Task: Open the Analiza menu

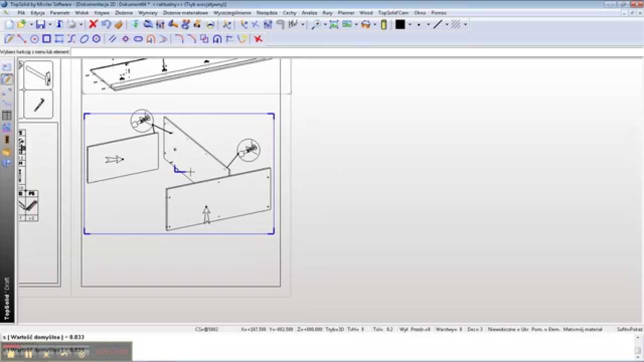Action: (x=309, y=13)
